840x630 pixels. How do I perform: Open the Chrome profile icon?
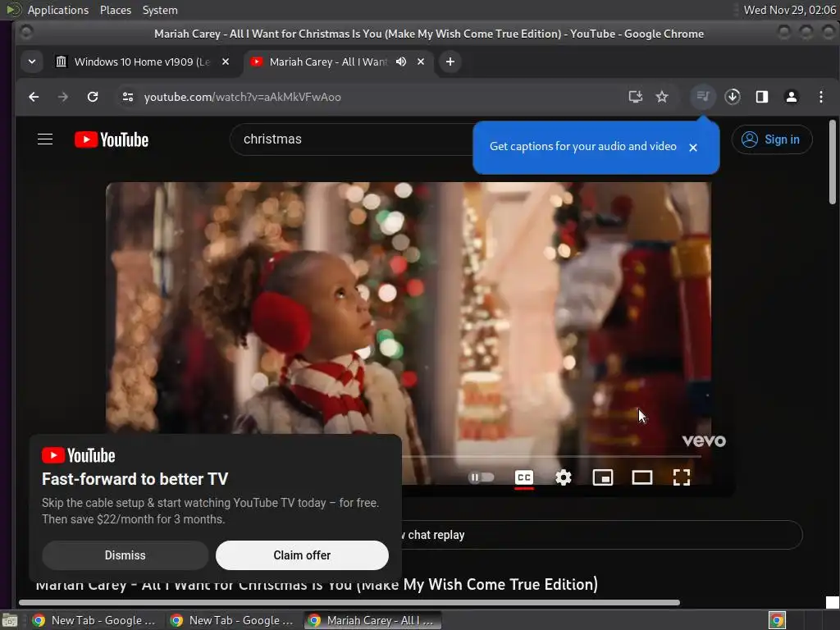(x=792, y=97)
